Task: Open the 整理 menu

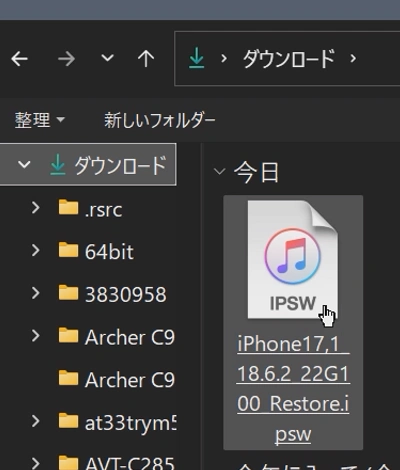Action: (39, 119)
